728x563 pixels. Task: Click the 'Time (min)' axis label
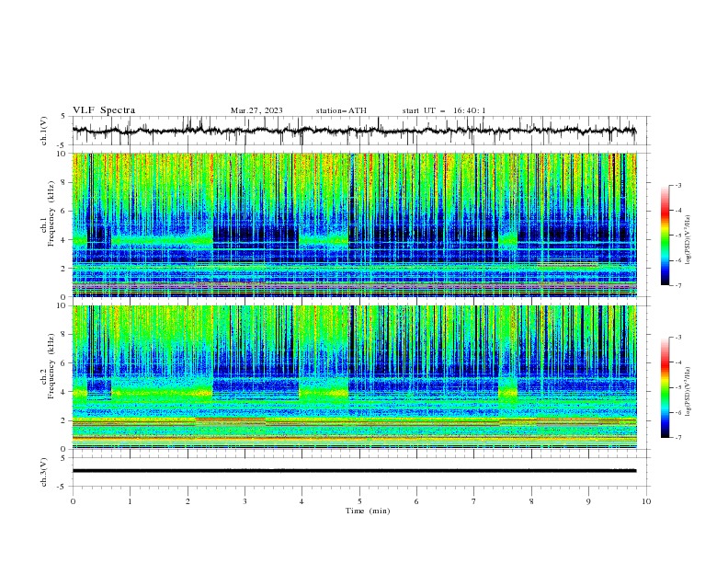pyautogui.click(x=368, y=511)
